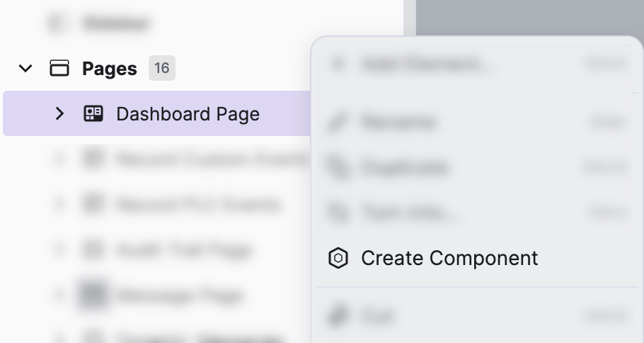Viewport: 644px width, 343px height.
Task: Click the pencil icon next to Rename
Action: click(x=337, y=123)
